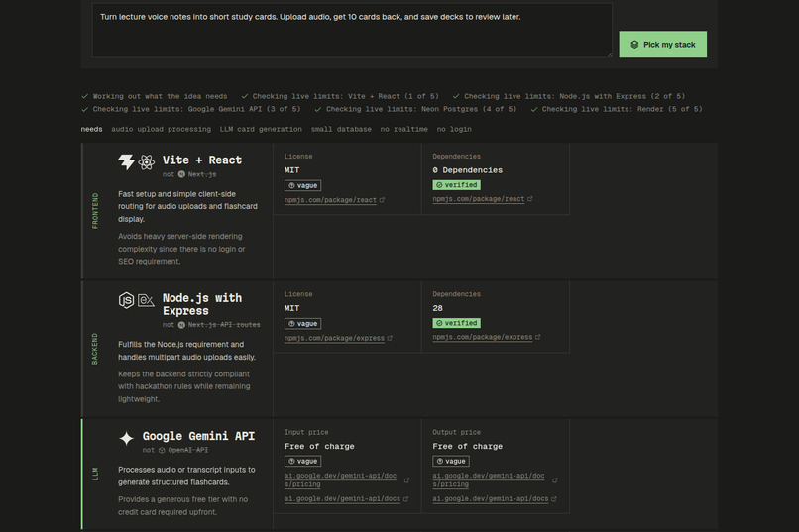Focus the project idea text area
This screenshot has height=532, width=799.
pos(352,30)
